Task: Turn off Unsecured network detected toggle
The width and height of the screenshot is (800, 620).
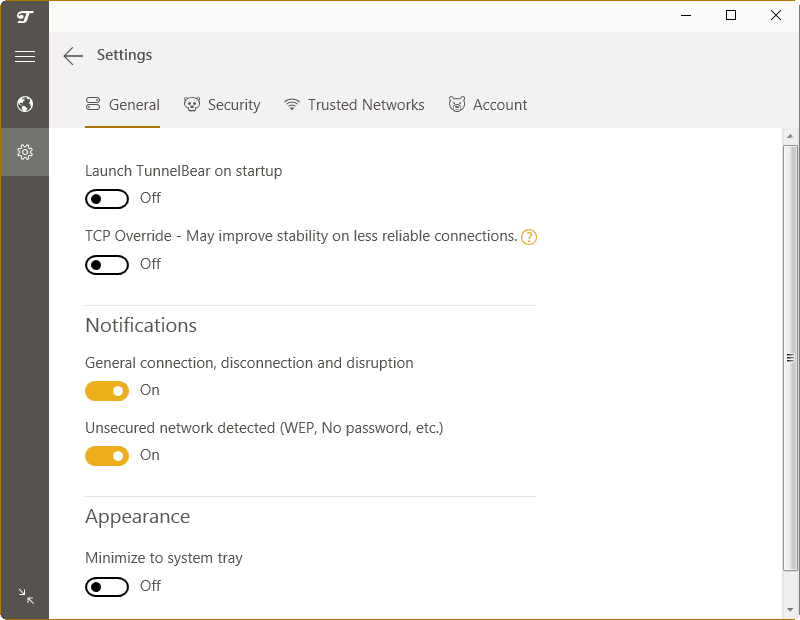Action: tap(107, 456)
